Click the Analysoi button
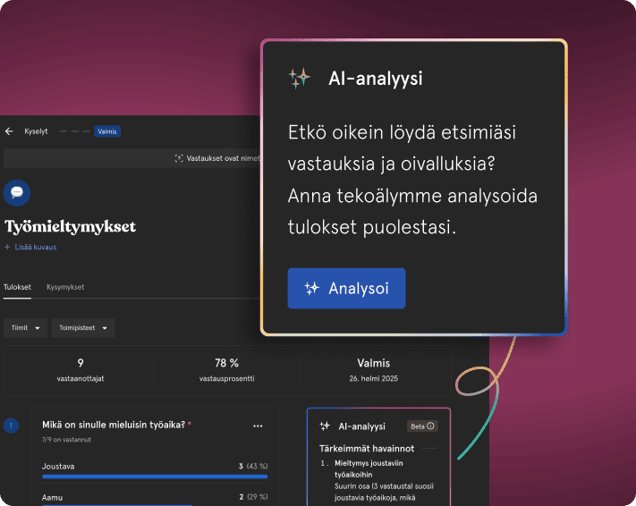The width and height of the screenshot is (636, 506). [346, 288]
